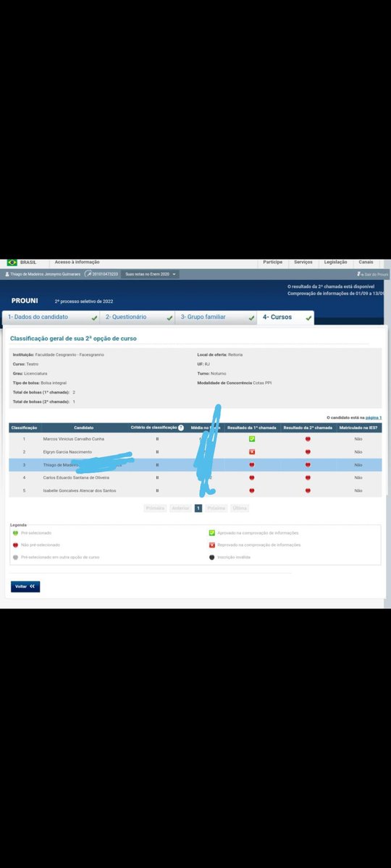Select candidate Carlos Eduardo Santana de Oliveira
The height and width of the screenshot is (868, 391).
[x=76, y=477]
